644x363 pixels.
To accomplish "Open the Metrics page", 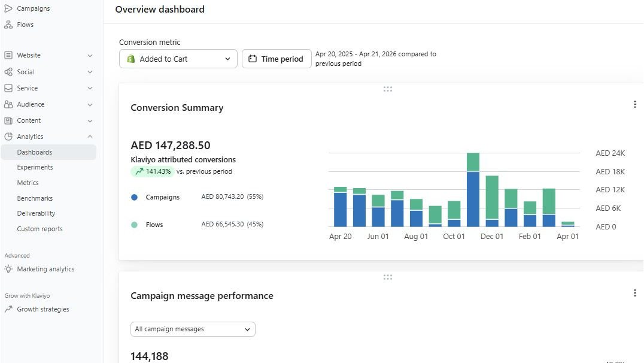I will [28, 183].
